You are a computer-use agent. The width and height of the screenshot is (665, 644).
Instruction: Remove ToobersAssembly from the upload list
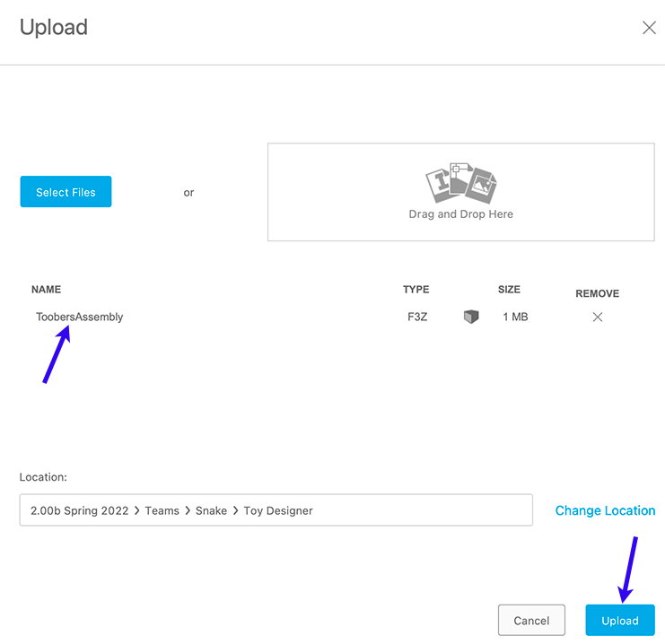coord(598,317)
